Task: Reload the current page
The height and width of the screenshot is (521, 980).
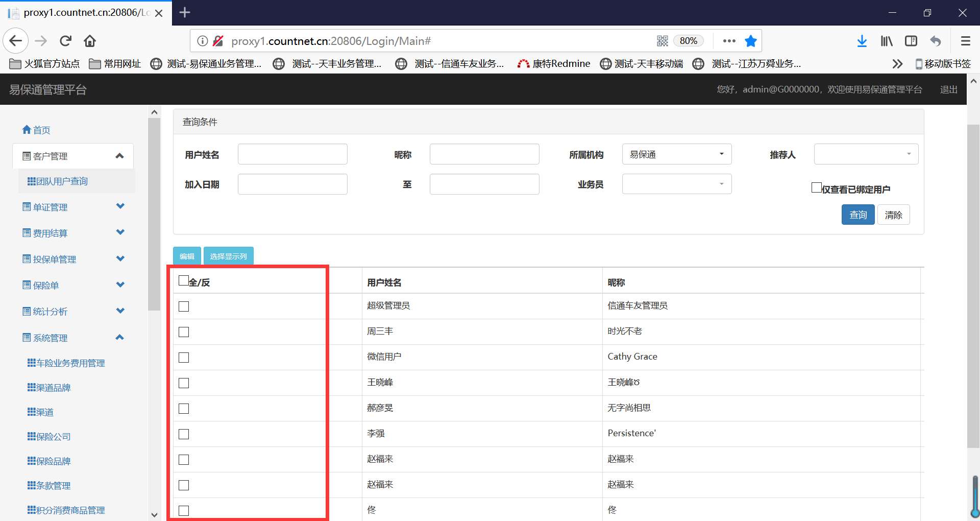Action: [65, 41]
